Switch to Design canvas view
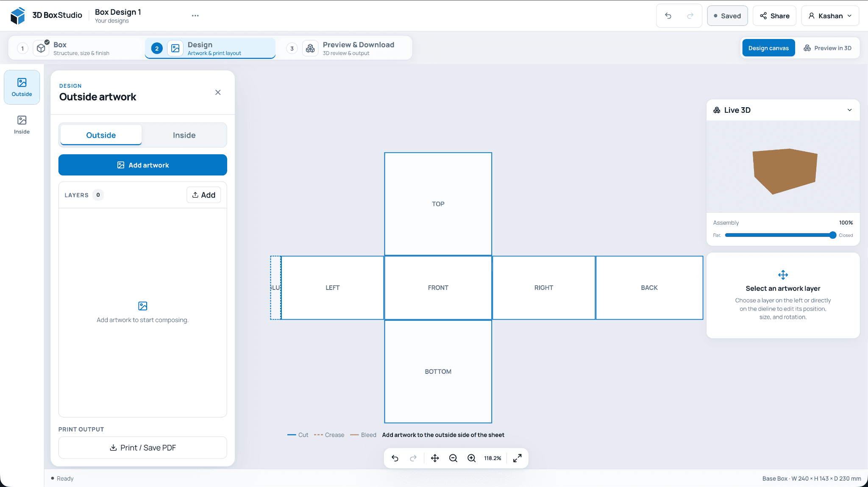 click(768, 48)
